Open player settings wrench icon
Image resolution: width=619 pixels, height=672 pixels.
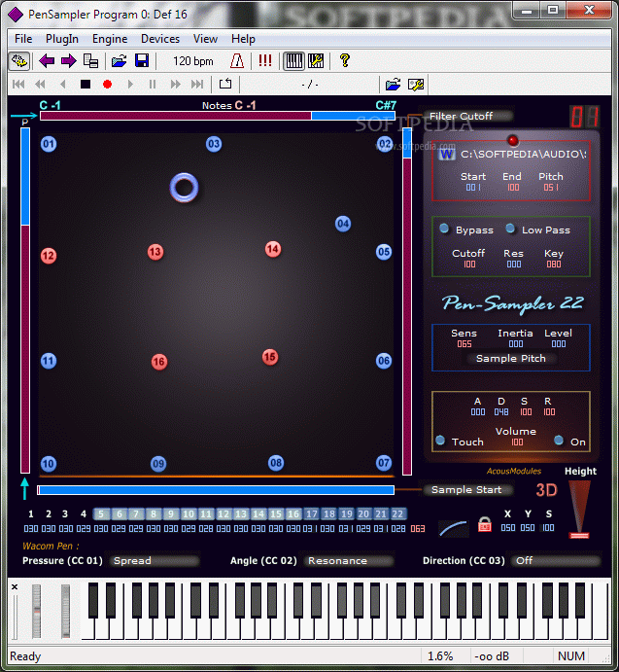416,85
